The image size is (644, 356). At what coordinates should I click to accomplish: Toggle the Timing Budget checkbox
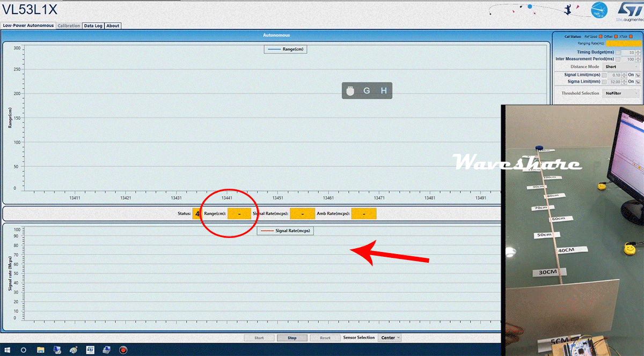click(x=618, y=53)
